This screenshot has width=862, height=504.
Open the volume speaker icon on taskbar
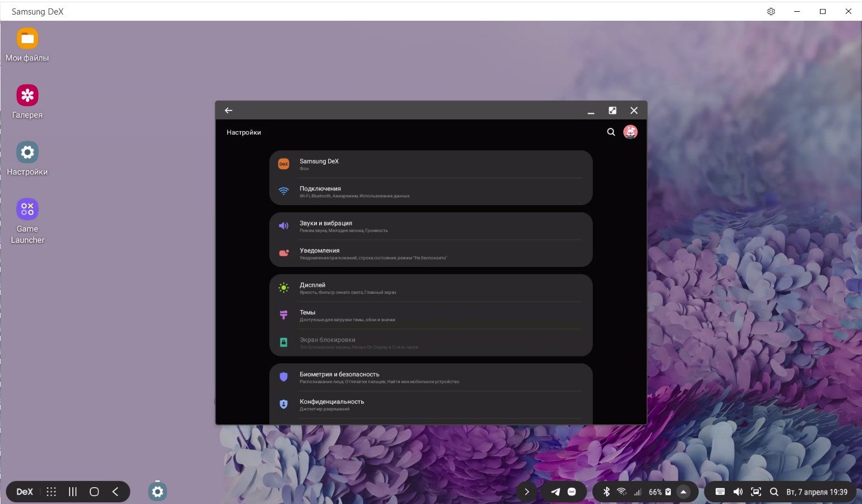(x=738, y=492)
